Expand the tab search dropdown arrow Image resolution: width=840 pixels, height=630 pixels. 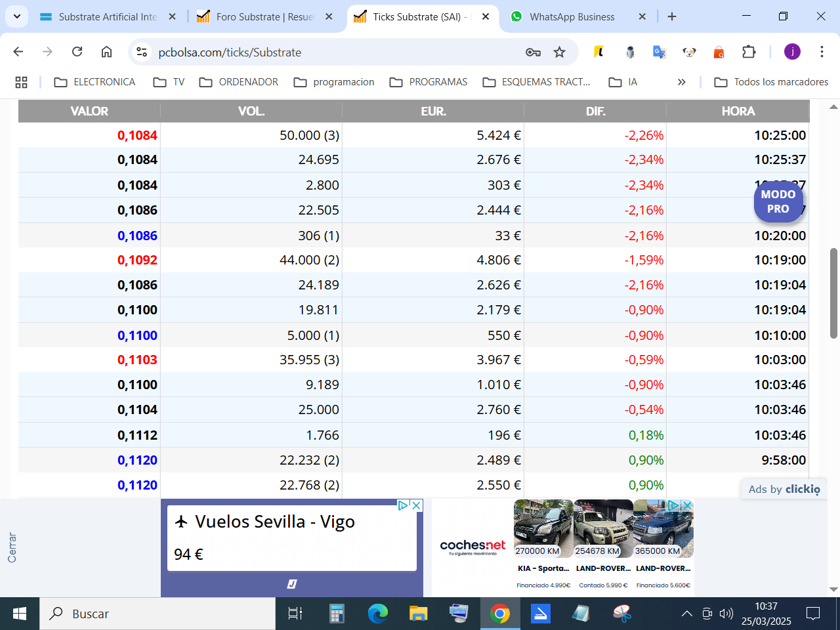(16, 16)
